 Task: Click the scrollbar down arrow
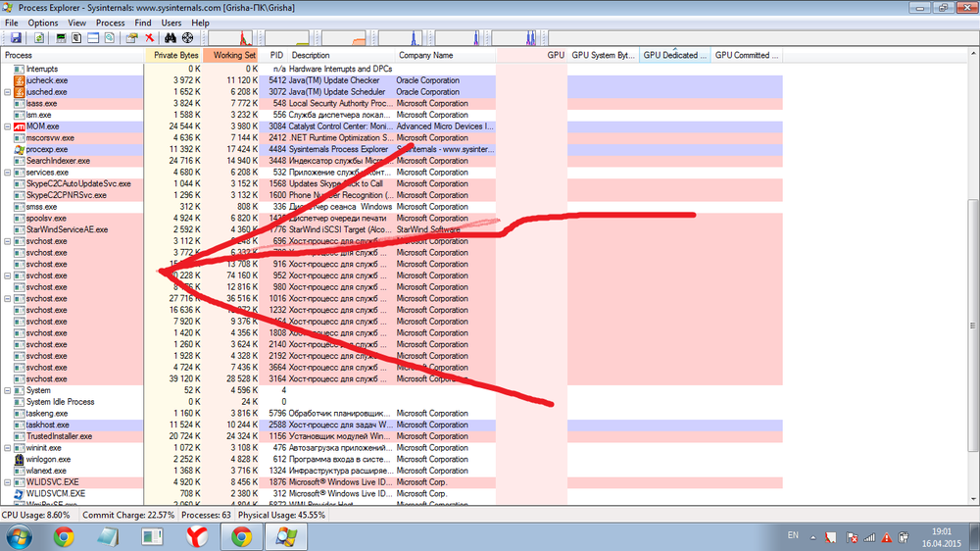coord(973,499)
